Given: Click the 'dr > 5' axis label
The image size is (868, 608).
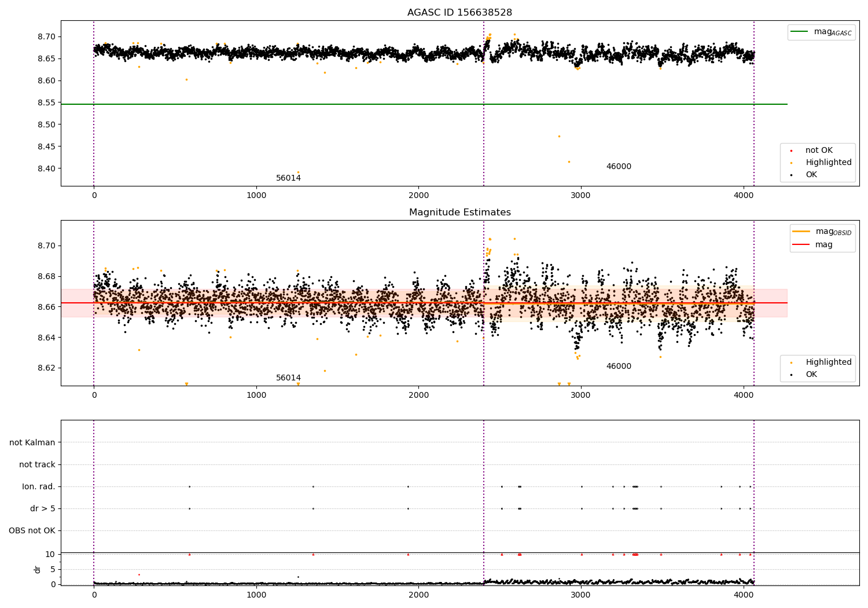Looking at the screenshot, I should tap(43, 509).
